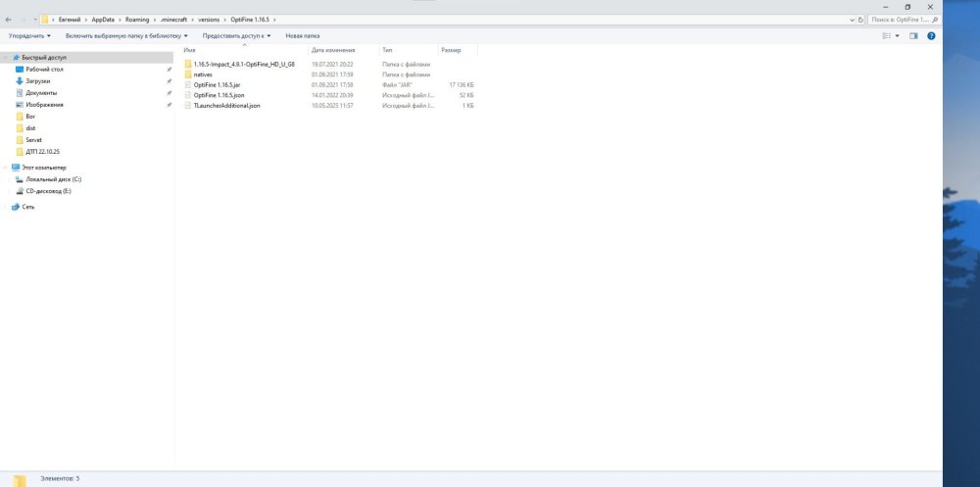Screen dimensions: 980x487
Task: Click the size value '17 136 КБ'
Action: coord(462,85)
